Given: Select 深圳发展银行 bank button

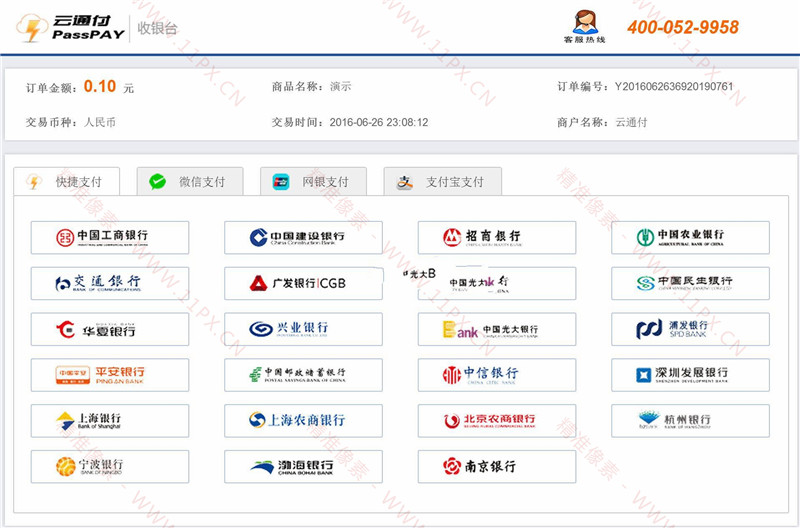Looking at the screenshot, I should [x=690, y=375].
